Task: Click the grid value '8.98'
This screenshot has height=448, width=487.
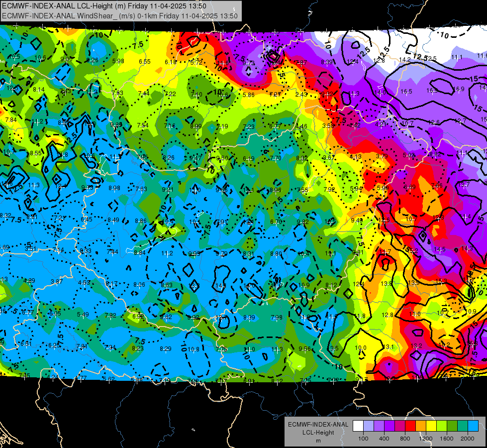Action: [114, 188]
